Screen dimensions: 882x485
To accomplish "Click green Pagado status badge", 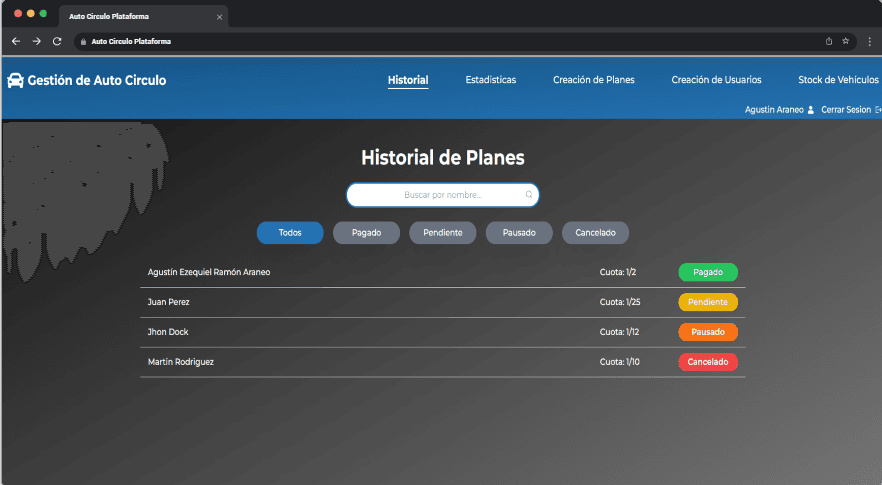I will pyautogui.click(x=708, y=272).
